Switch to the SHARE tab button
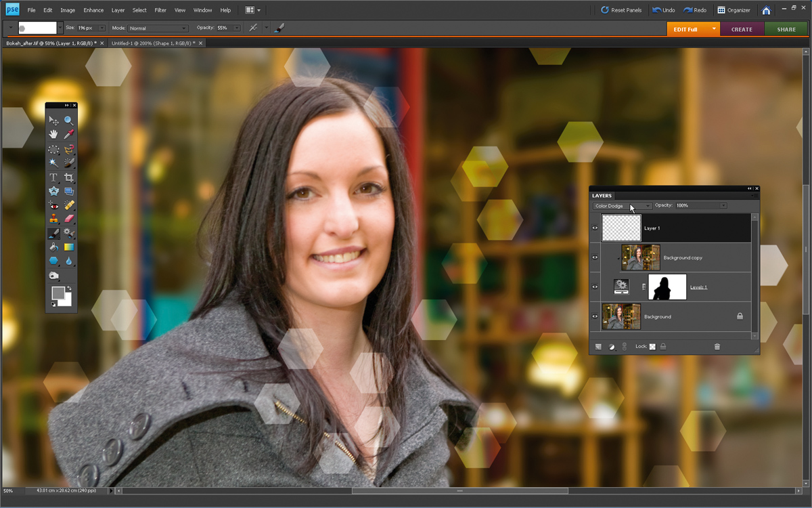Screen dimensions: 812x508 pos(786,29)
